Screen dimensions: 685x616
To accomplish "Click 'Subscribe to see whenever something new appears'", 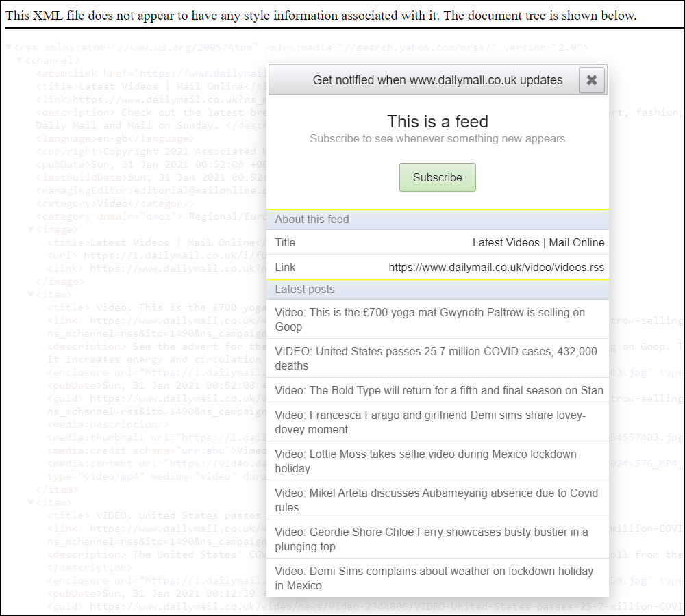I will (x=437, y=139).
